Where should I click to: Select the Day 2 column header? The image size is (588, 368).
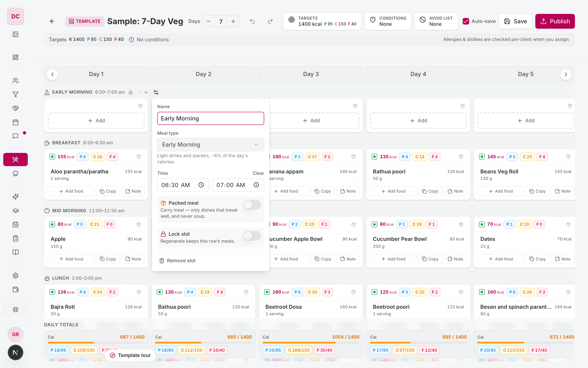pyautogui.click(x=203, y=74)
